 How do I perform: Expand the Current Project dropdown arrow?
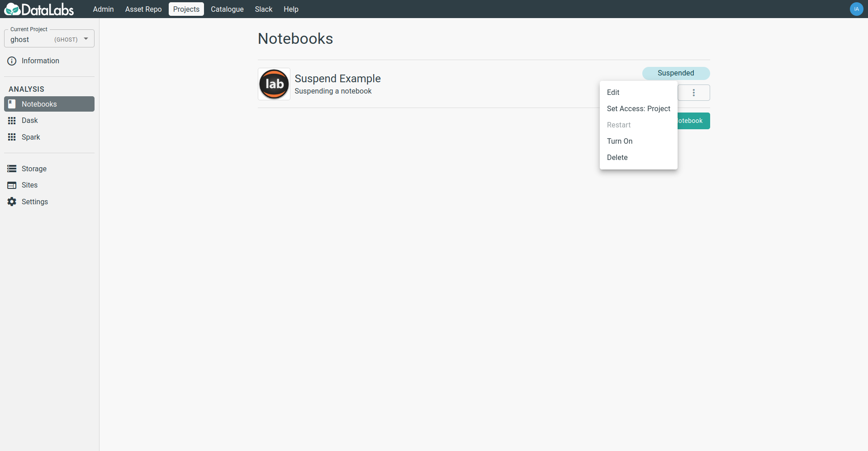pos(86,39)
